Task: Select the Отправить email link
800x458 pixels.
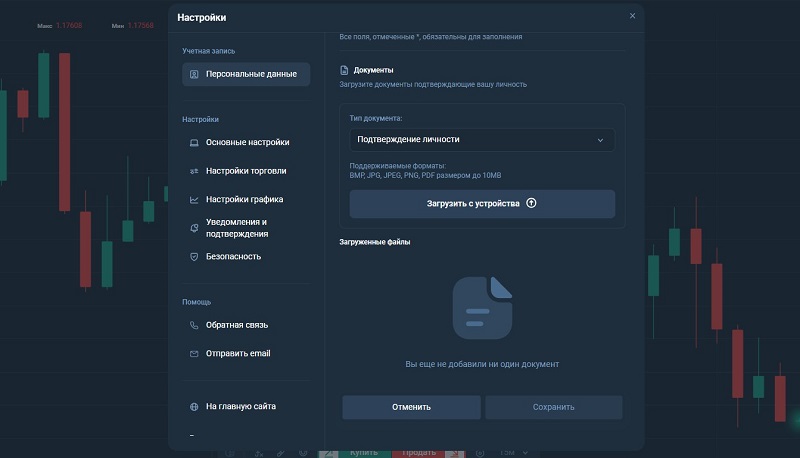Action: 238,353
